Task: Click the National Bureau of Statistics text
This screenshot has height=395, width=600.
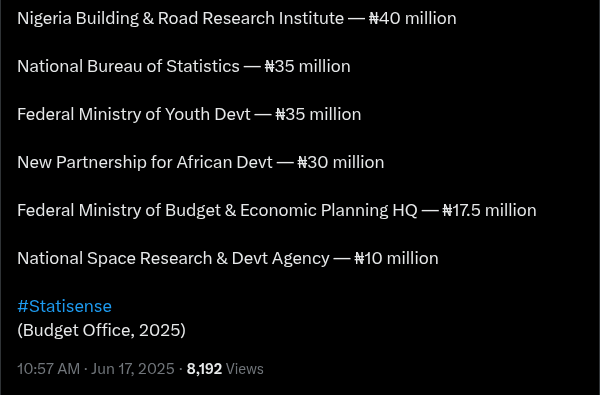Action: click(x=129, y=66)
